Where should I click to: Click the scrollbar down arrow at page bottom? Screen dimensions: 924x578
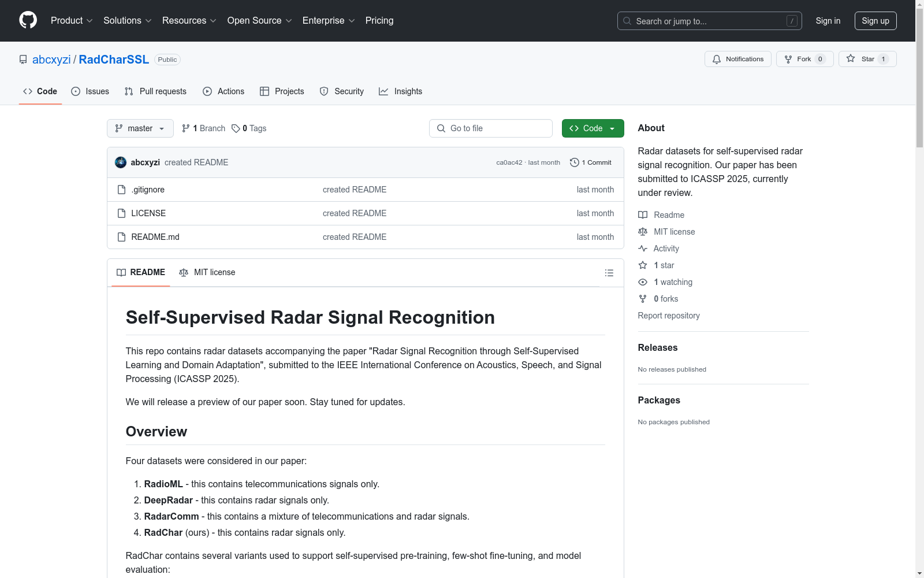point(919,573)
